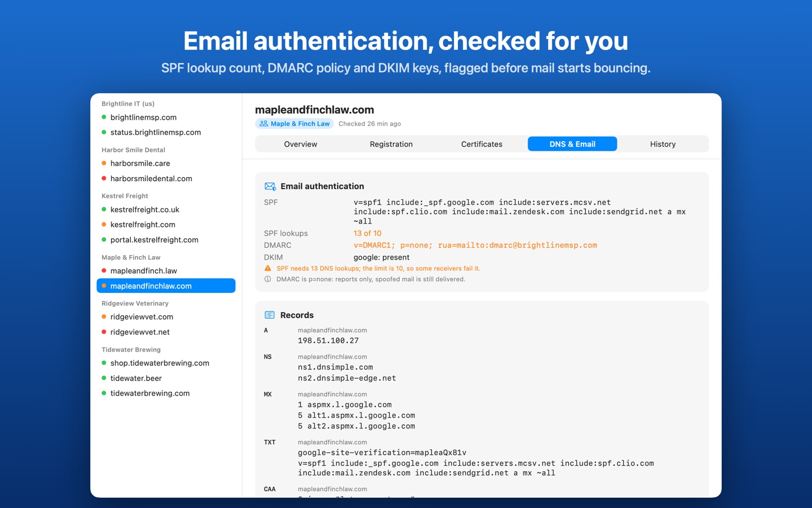The width and height of the screenshot is (812, 508).
Task: Select mapleandfinch.law in the sidebar
Action: tap(166, 271)
